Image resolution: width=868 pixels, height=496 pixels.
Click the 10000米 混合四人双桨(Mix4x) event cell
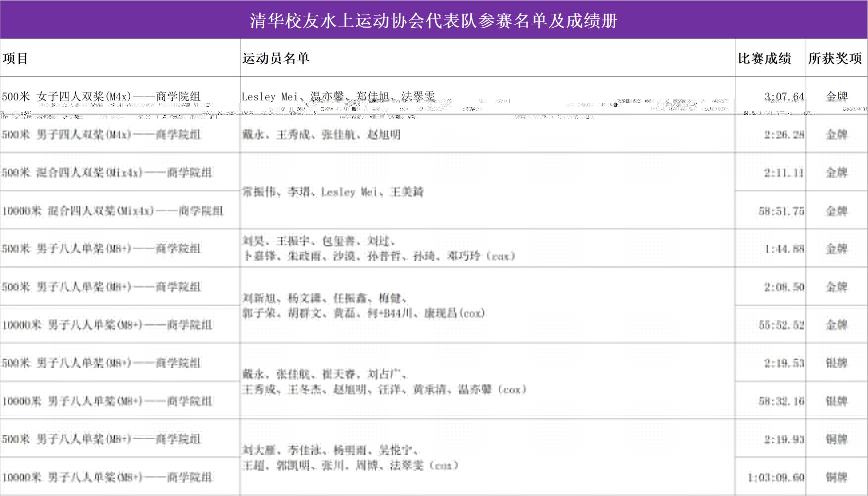coord(120,210)
